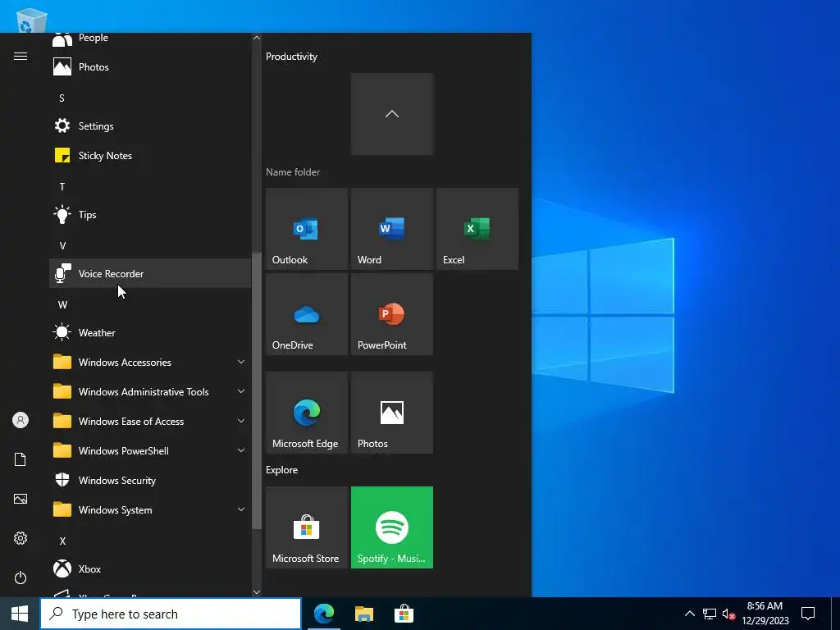
Task: Open the notification center
Action: click(808, 614)
